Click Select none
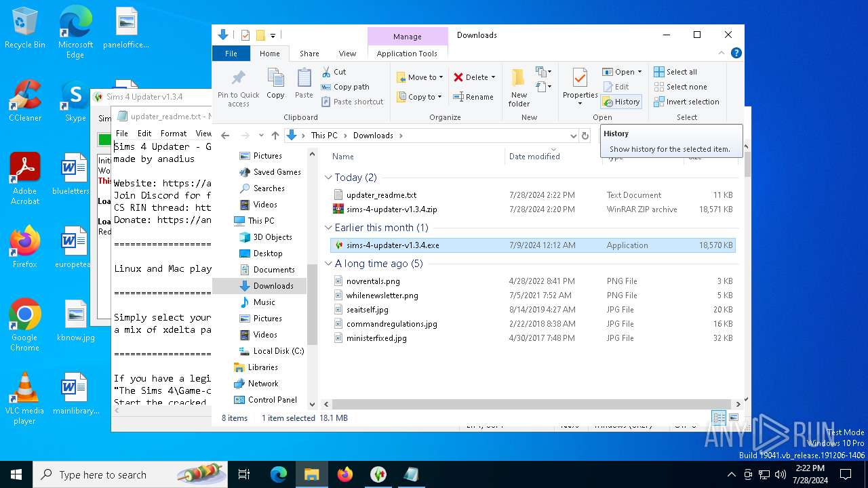The image size is (868, 488). 680,87
